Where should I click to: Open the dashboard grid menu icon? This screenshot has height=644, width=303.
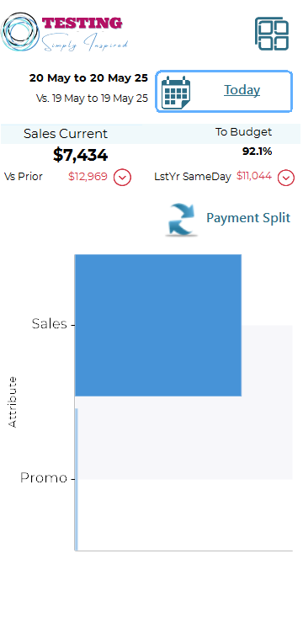tap(272, 34)
